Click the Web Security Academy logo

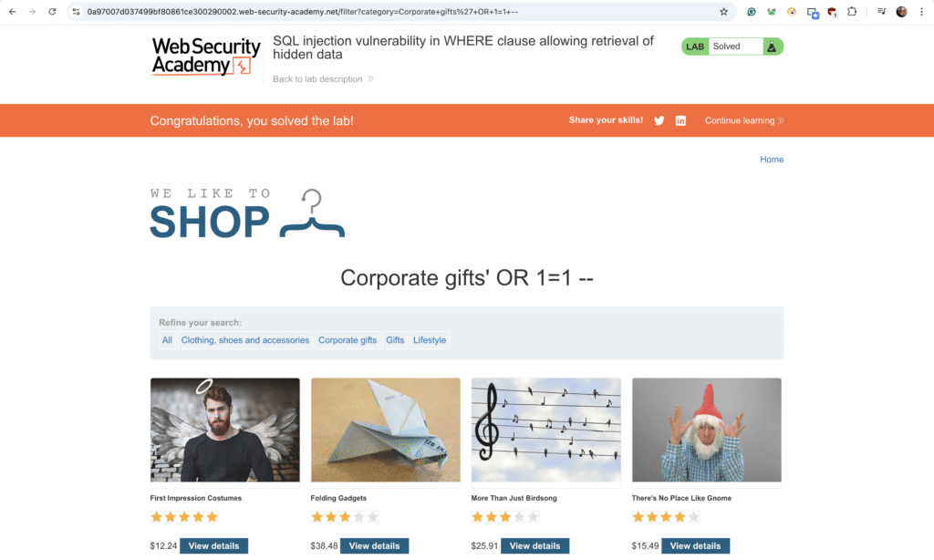(206, 57)
